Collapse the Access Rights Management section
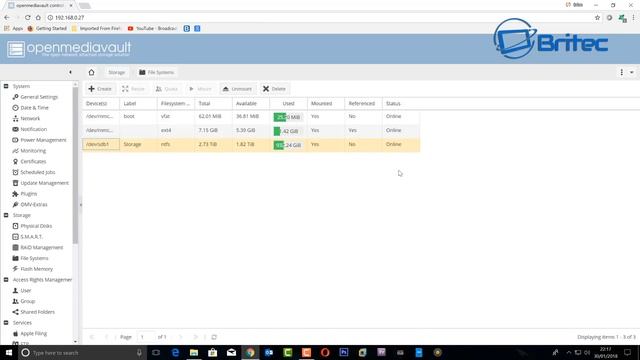 point(6,280)
